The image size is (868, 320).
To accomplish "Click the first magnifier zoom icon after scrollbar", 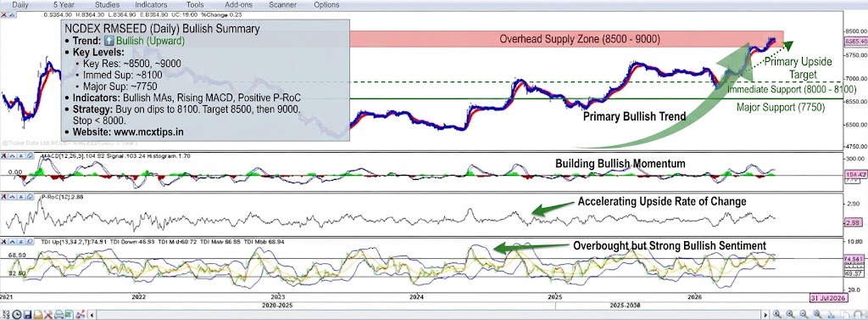I will click(x=776, y=314).
